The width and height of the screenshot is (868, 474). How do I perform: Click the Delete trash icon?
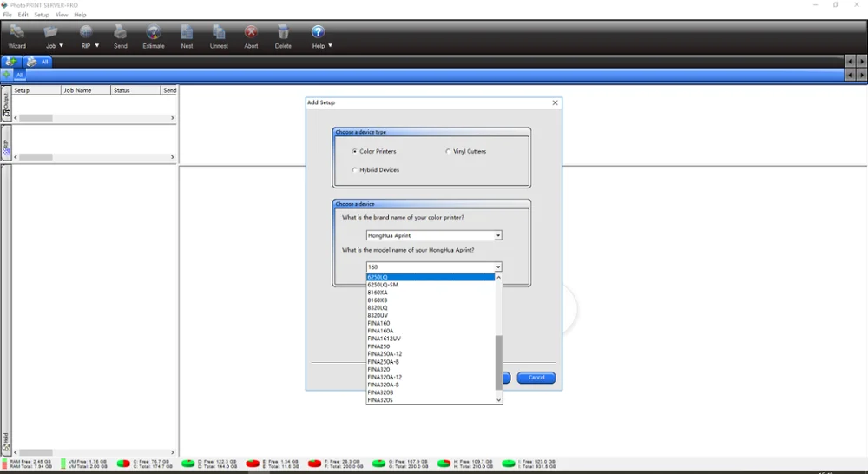click(283, 32)
